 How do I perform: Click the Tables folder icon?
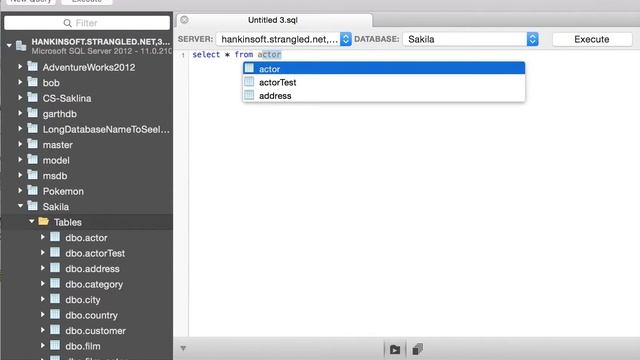[x=44, y=221]
